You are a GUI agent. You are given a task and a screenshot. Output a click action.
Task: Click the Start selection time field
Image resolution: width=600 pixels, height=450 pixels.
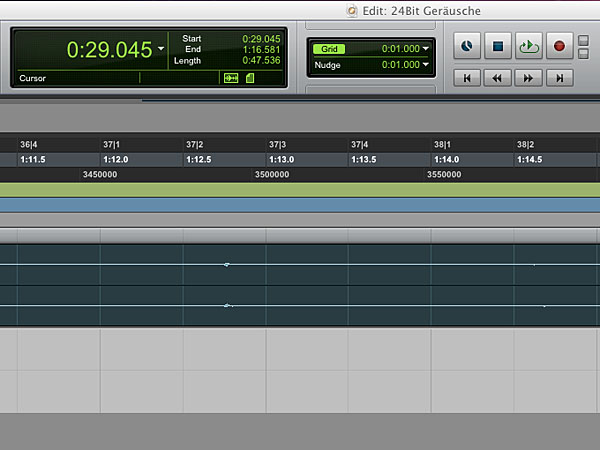(261, 38)
